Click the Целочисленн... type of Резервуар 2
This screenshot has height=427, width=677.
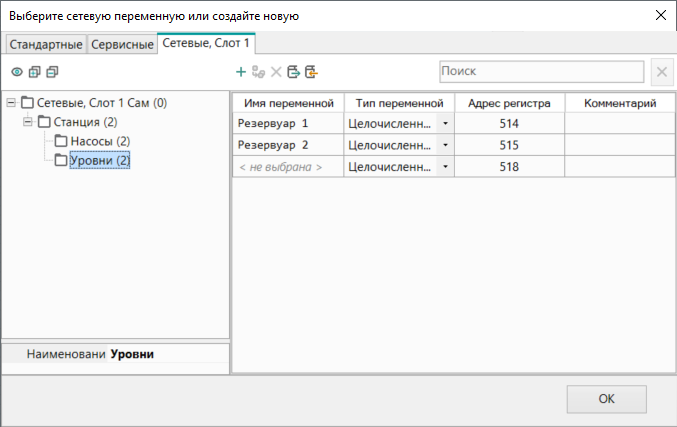[389, 145]
